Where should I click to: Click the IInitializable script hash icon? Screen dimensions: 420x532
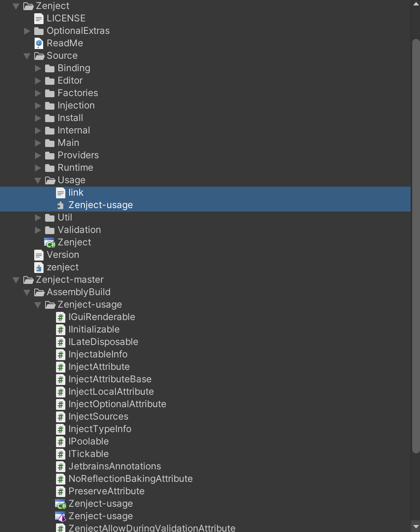pos(61,330)
